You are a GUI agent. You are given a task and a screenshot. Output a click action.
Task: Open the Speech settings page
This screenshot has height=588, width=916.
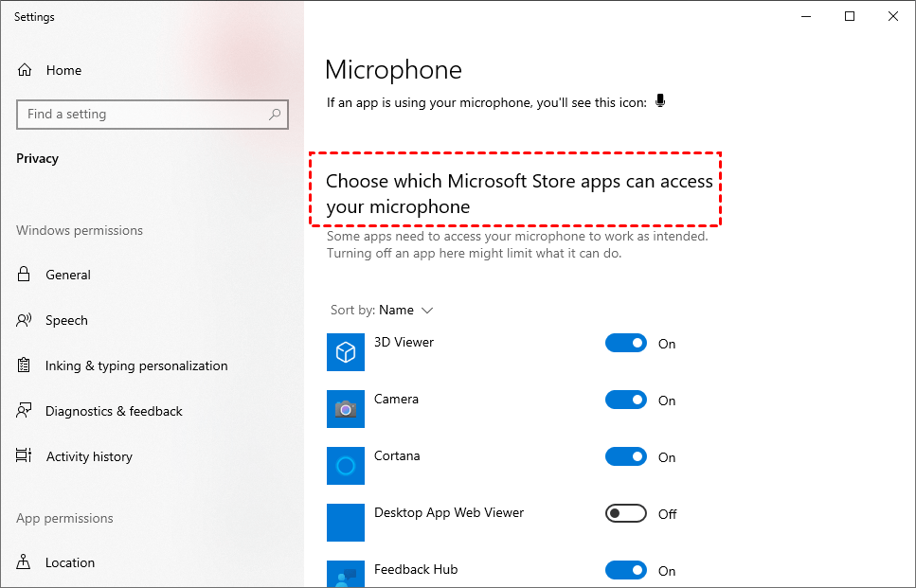click(x=66, y=320)
